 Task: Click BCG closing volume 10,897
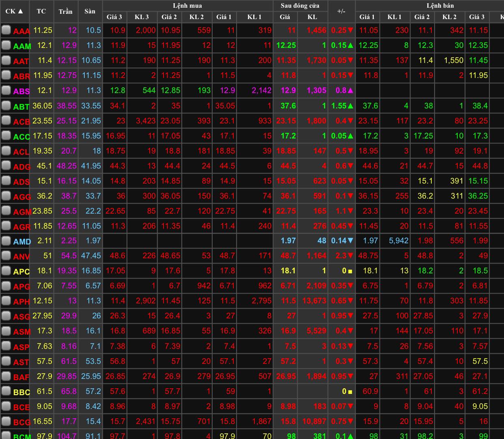tap(314, 421)
